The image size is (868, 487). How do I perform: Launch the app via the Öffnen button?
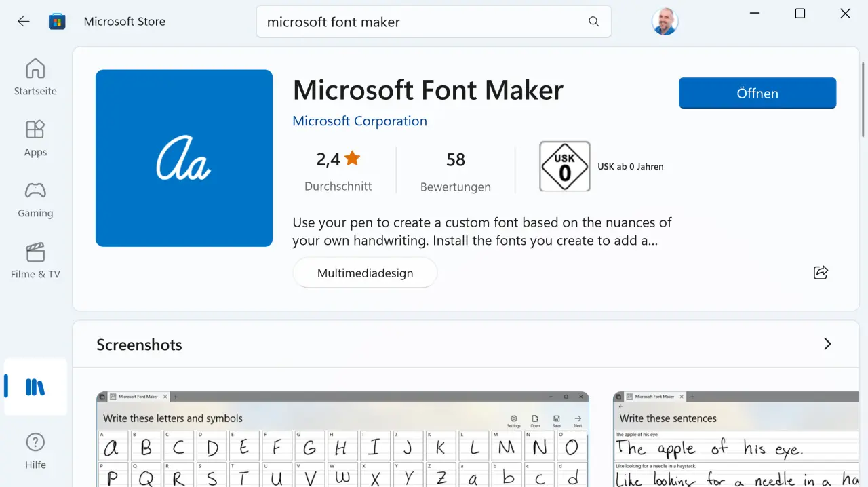[x=757, y=93]
